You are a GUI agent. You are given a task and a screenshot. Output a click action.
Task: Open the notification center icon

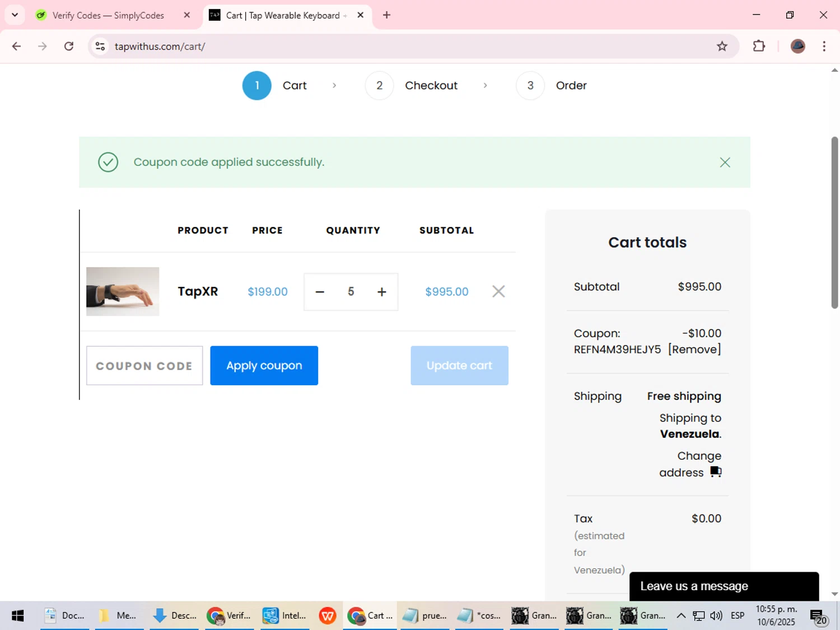[x=819, y=617]
